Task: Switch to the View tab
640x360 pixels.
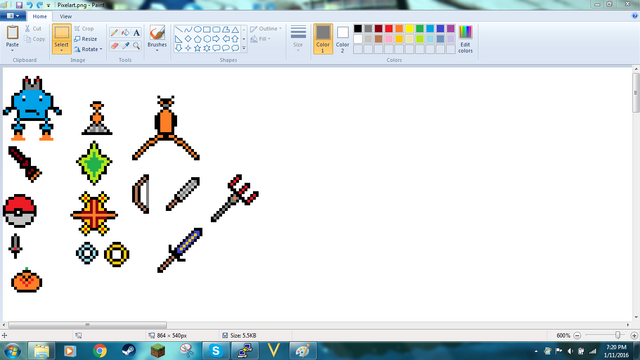Action: (x=65, y=16)
